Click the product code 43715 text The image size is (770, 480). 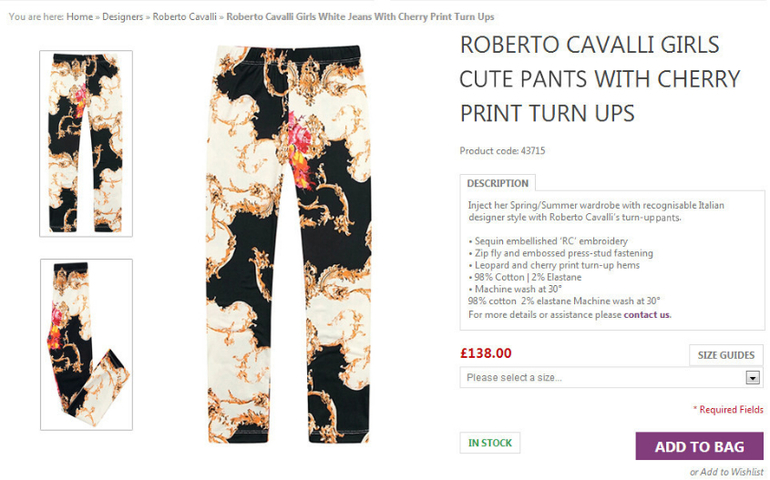(x=502, y=151)
